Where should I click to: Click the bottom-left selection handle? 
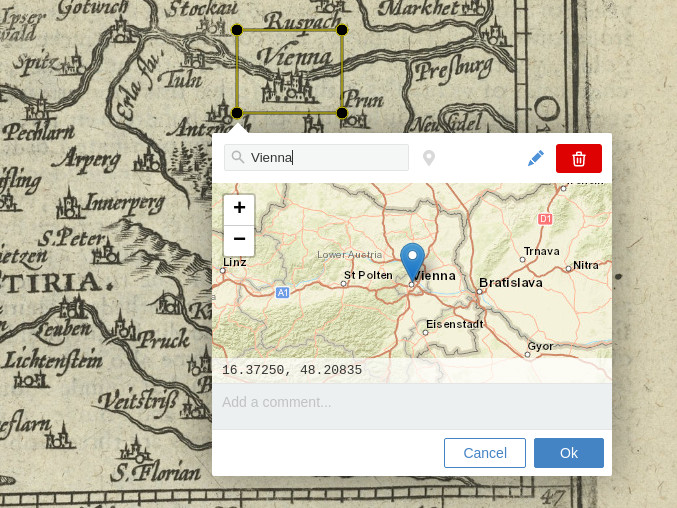[x=237, y=113]
